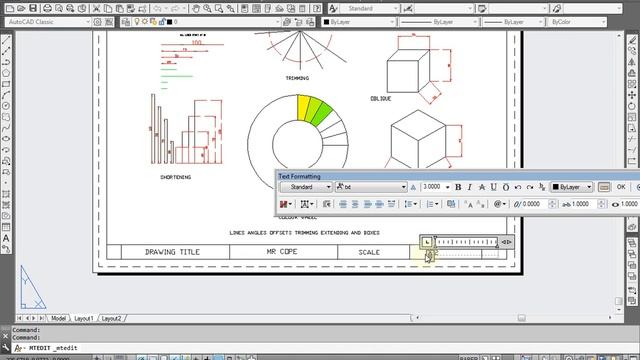The image size is (640, 360).
Task: Click the Plot printer icon
Action: coord(47,8)
